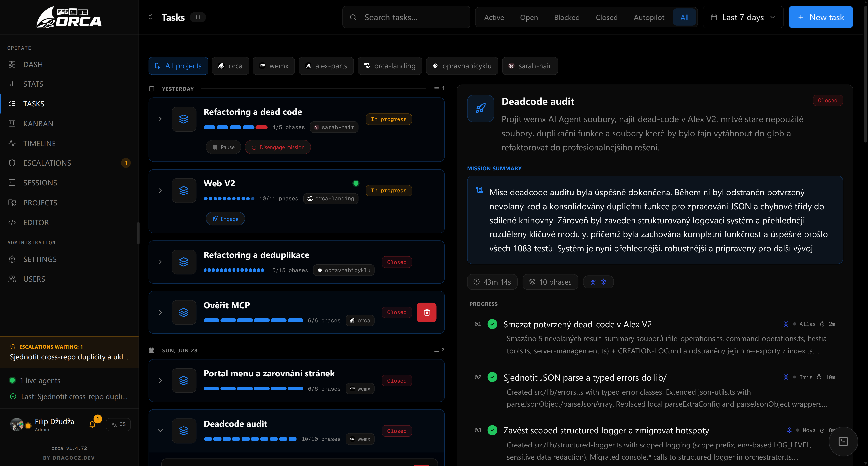Switch language with the CS toggle
The width and height of the screenshot is (868, 466).
[118, 424]
